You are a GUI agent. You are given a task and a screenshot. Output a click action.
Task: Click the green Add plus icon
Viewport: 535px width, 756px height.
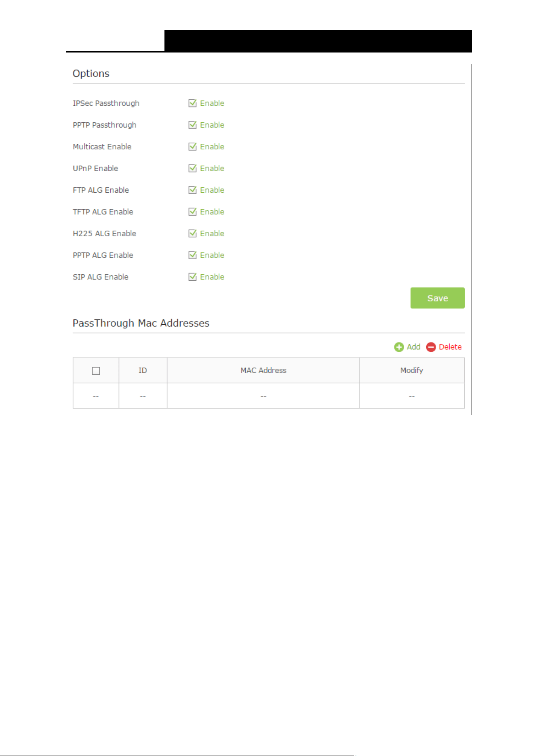pyautogui.click(x=399, y=347)
